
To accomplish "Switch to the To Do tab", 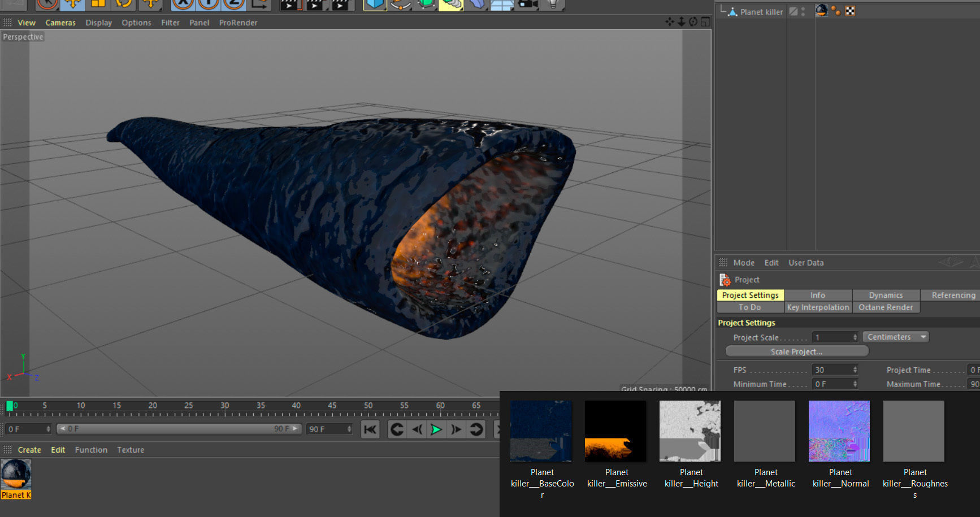I will pyautogui.click(x=750, y=307).
